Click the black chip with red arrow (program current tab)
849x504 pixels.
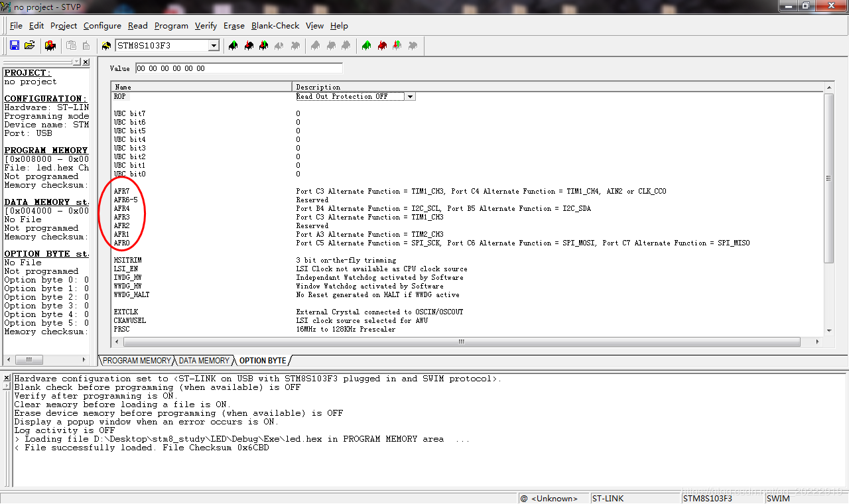tap(249, 46)
